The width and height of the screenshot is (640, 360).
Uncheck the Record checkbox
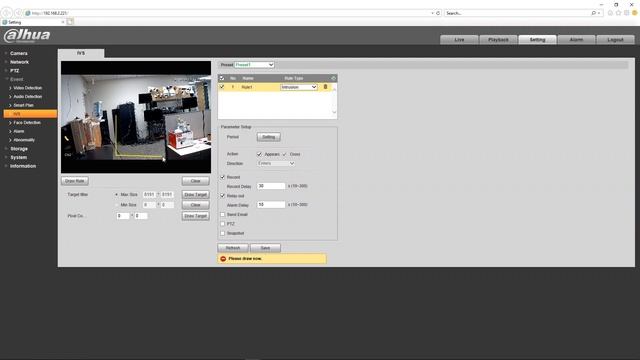pos(222,177)
